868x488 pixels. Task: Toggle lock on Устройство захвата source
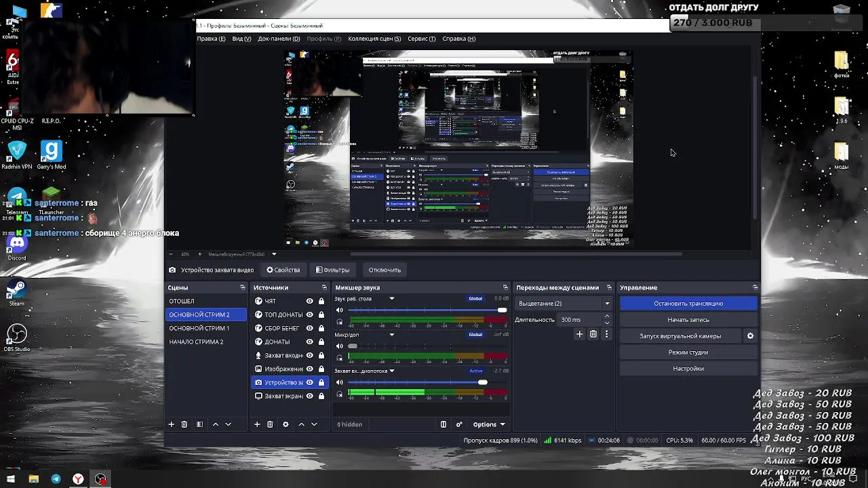click(x=321, y=382)
